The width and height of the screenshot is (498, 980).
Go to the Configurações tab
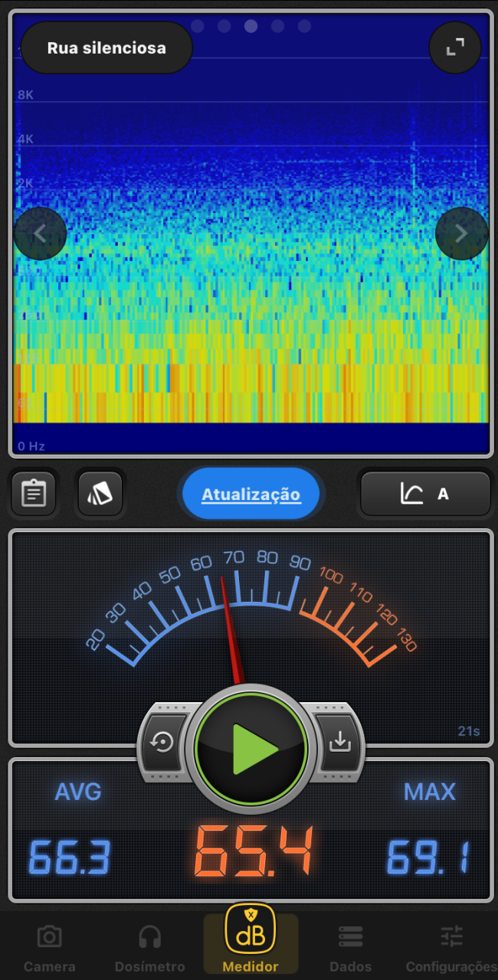pyautogui.click(x=451, y=947)
